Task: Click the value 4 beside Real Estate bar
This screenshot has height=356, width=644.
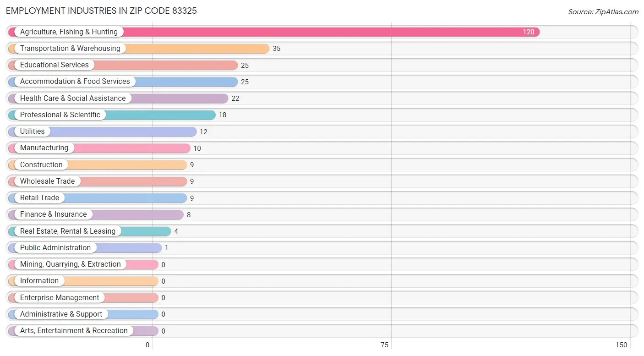Action: click(x=176, y=231)
